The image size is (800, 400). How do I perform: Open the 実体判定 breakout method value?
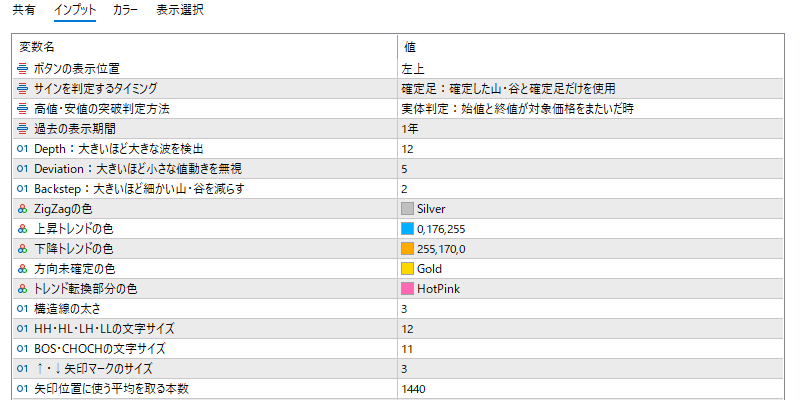click(590, 108)
